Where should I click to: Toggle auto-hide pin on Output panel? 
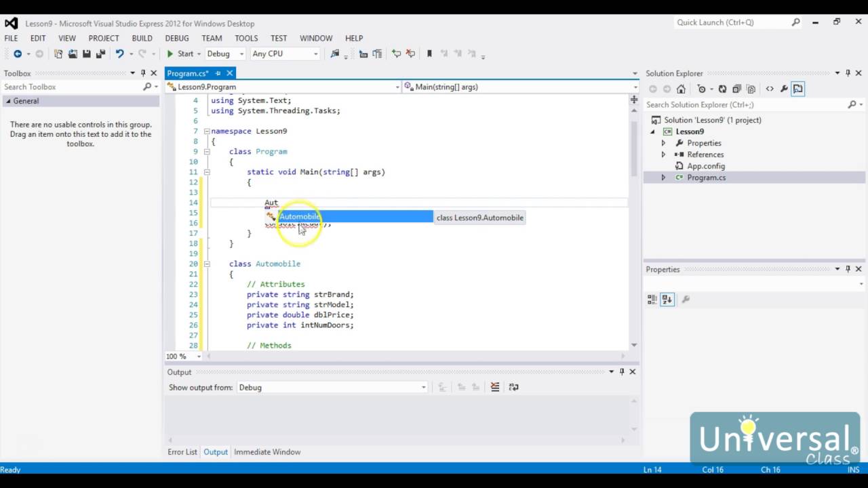coord(622,371)
